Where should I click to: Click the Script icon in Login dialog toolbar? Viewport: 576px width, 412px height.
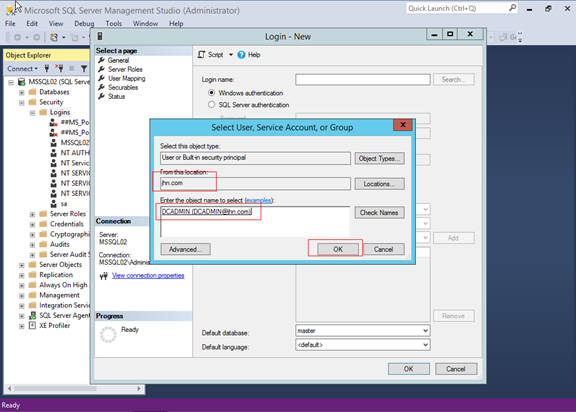[x=201, y=55]
